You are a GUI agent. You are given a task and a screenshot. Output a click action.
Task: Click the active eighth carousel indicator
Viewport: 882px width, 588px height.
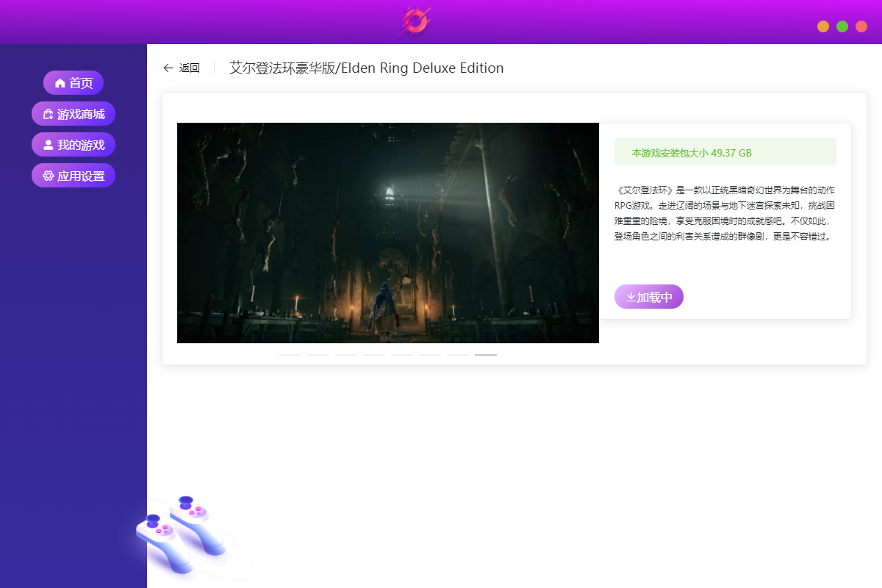pos(486,354)
